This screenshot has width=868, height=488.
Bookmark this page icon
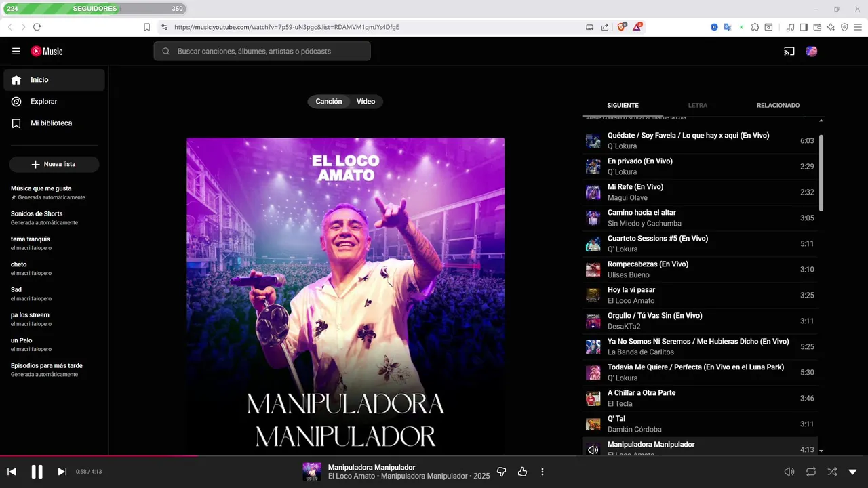coord(146,27)
